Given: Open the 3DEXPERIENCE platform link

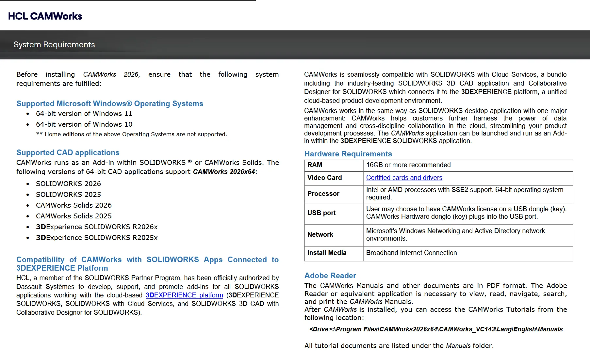Looking at the screenshot, I should click(x=184, y=295).
